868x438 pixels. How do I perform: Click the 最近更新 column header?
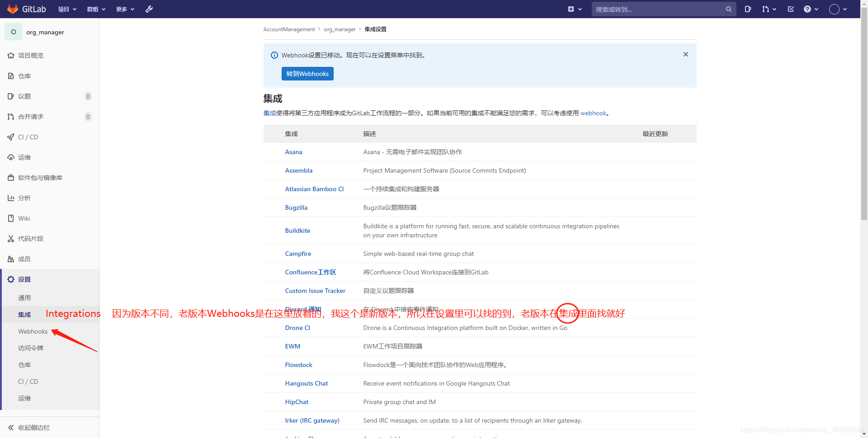[655, 134]
